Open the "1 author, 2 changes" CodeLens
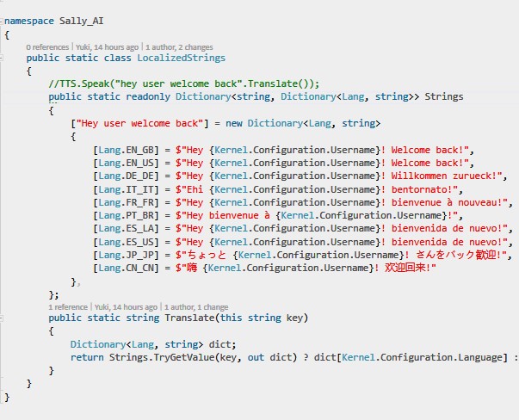Screen dimensions: 519x420 pyautogui.click(x=183, y=46)
